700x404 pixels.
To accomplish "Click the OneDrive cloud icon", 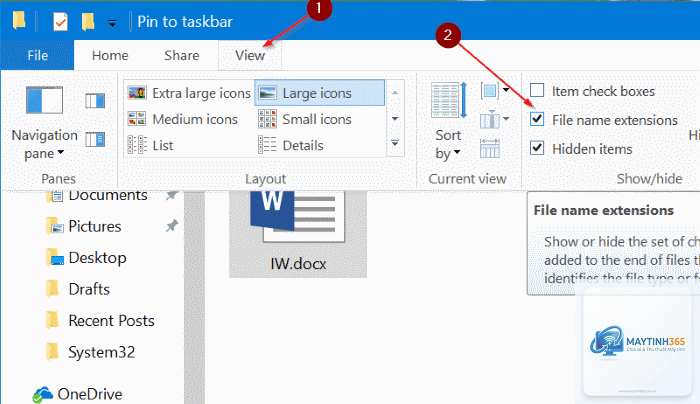I will 42,395.
